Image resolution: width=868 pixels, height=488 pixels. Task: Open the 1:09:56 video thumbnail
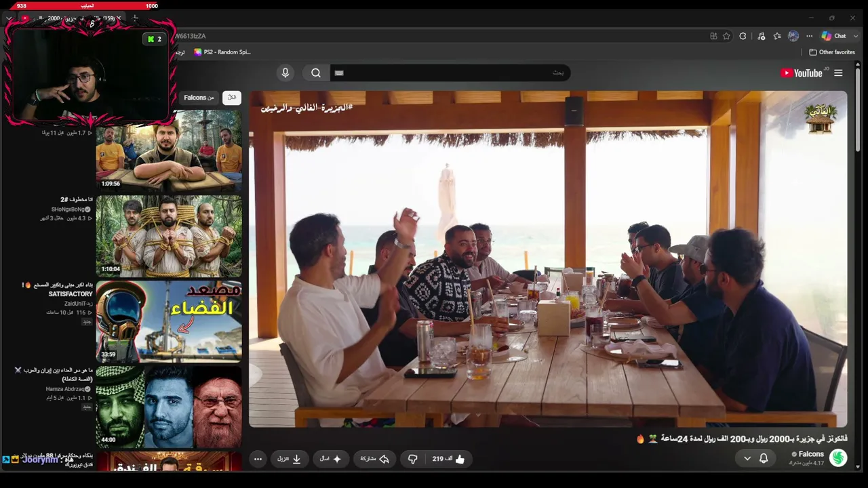pos(169,150)
